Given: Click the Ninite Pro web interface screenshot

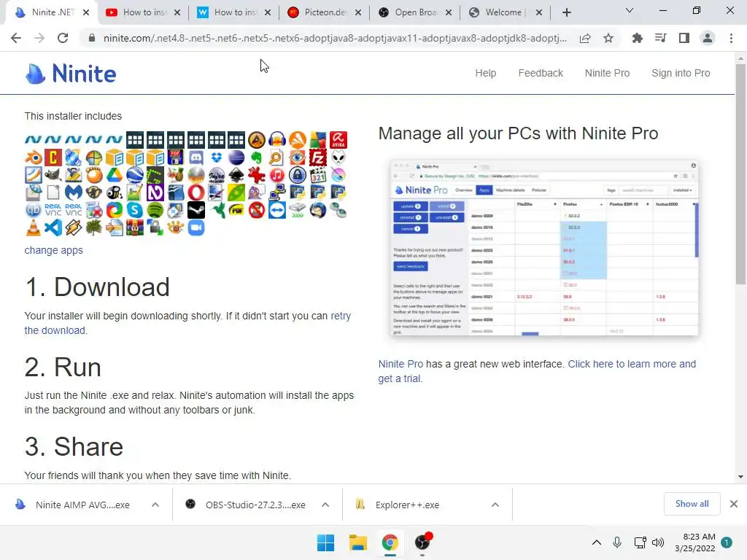Looking at the screenshot, I should pyautogui.click(x=544, y=248).
